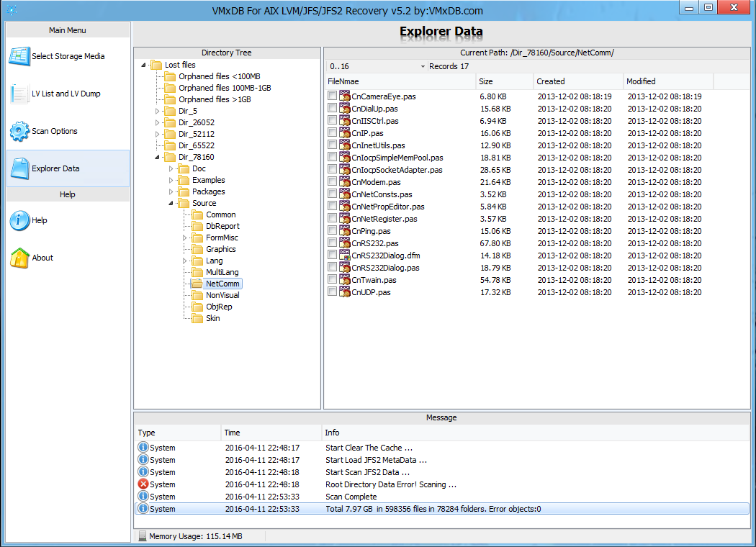Viewport: 756px width, 547px height.
Task: Tick the CnIP.pas checkbox
Action: click(x=332, y=132)
